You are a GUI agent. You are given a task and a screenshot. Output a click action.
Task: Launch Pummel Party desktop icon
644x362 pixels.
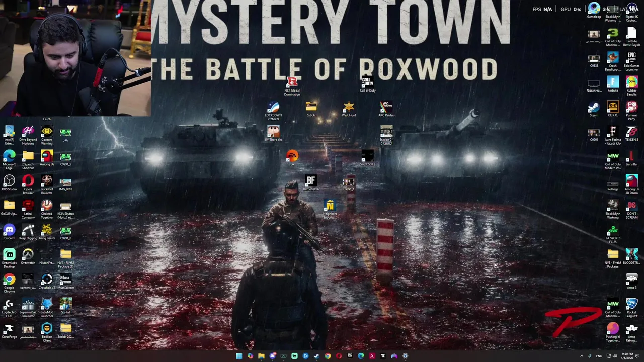point(632,111)
